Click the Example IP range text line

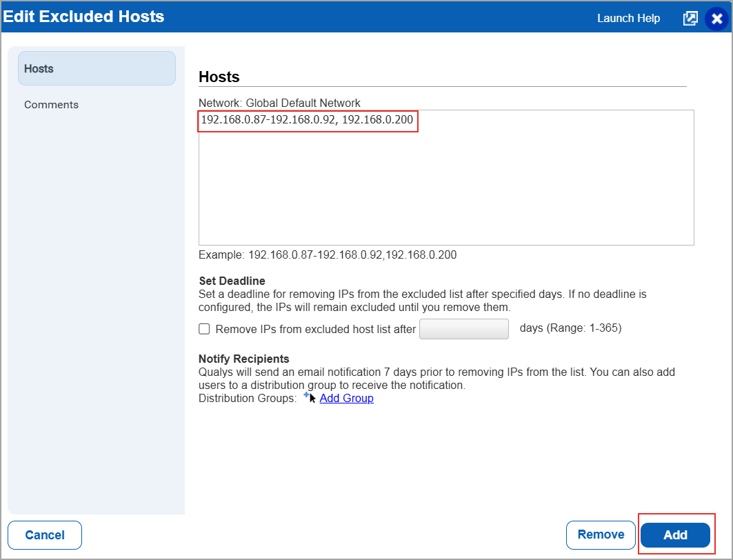pos(328,254)
